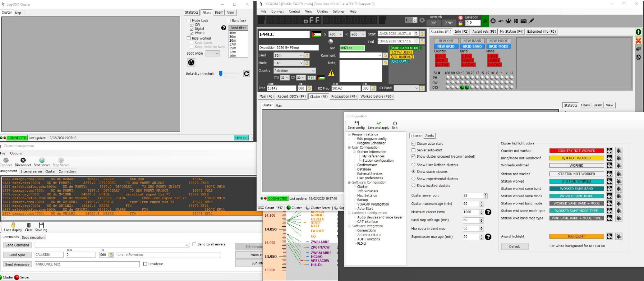Click the red X clear QSO icon

coord(638,41)
